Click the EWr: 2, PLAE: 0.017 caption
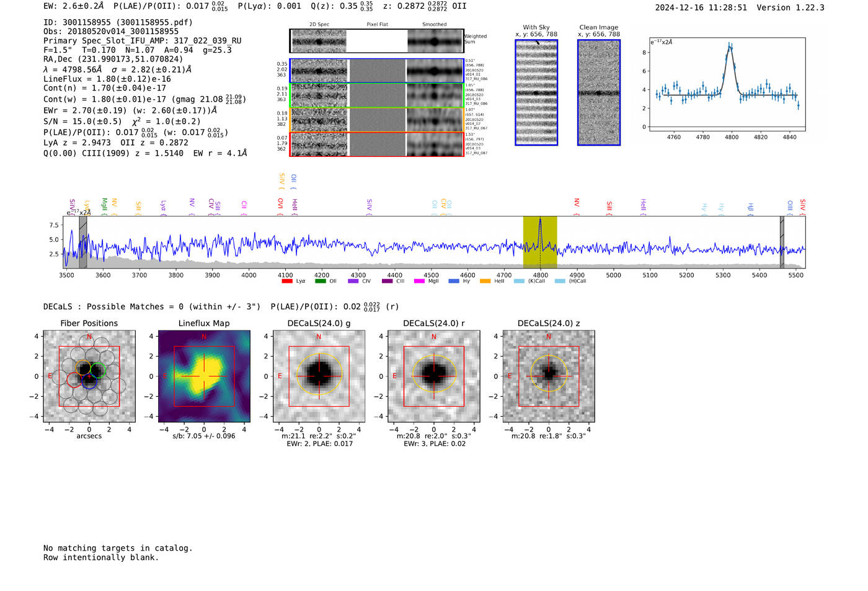Image resolution: width=868 pixels, height=591 pixels. point(319,444)
